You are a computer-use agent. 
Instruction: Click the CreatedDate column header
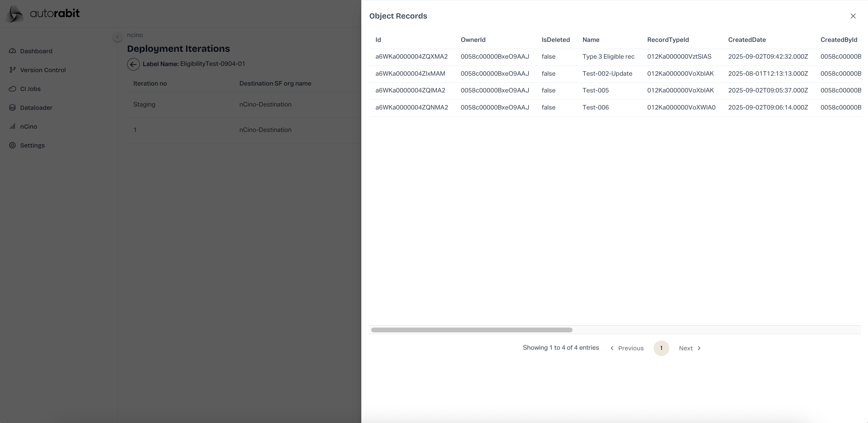(x=747, y=40)
